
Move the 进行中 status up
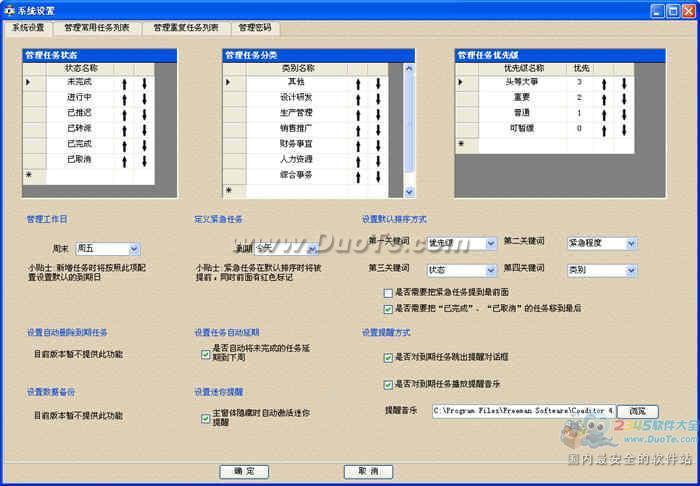point(126,98)
